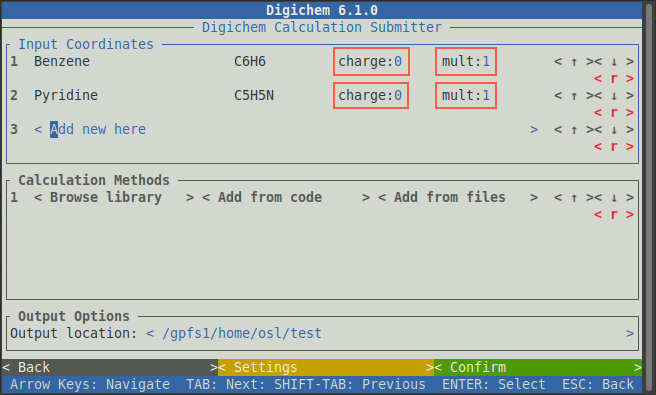Move Pyridine down with its down arrow
Viewport: 656px width, 395px height.
(614, 96)
